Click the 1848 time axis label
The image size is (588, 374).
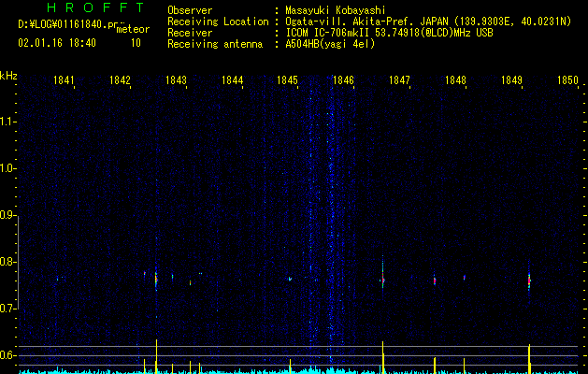(x=455, y=79)
